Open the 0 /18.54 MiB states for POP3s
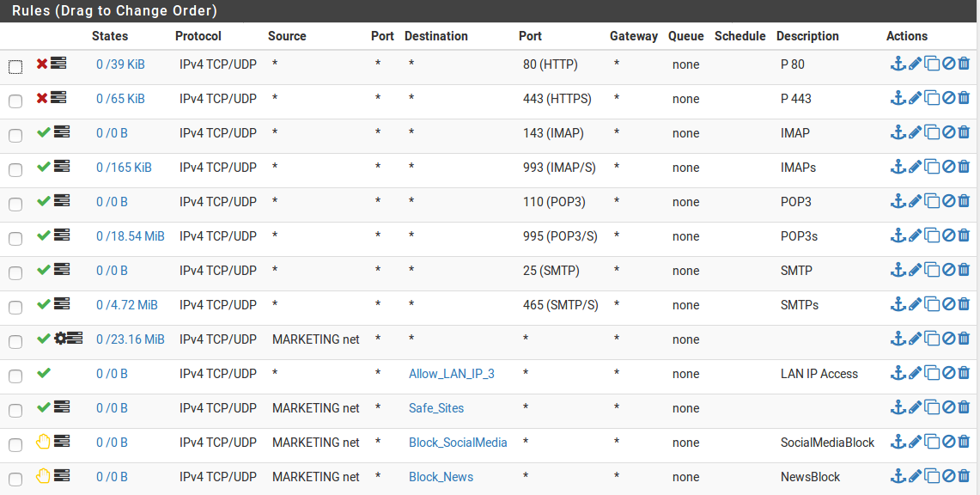Viewport: 980px width, 495px height. (130, 236)
